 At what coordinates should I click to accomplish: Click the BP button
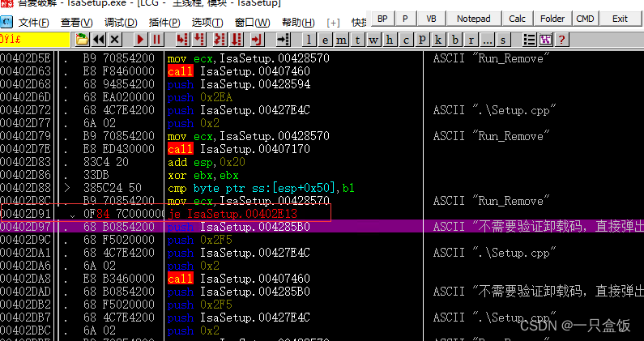(383, 19)
